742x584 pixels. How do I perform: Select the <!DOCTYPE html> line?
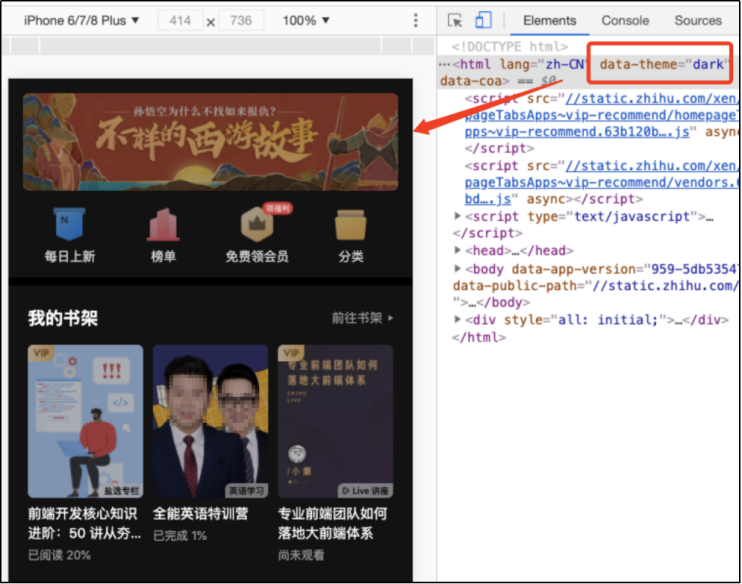(509, 46)
